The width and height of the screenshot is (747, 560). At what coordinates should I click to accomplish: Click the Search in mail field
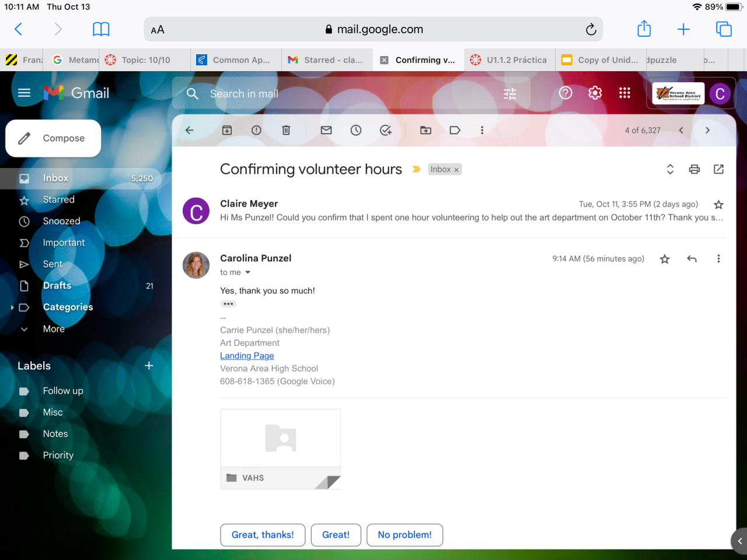tap(350, 93)
